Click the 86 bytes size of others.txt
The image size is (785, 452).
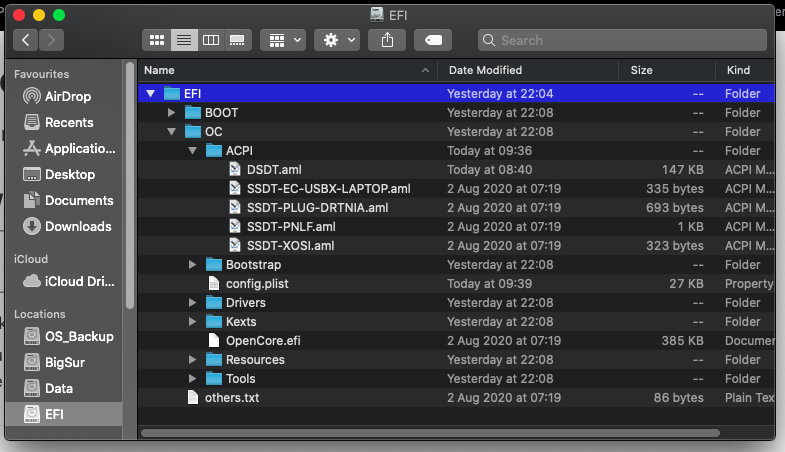tap(678, 398)
